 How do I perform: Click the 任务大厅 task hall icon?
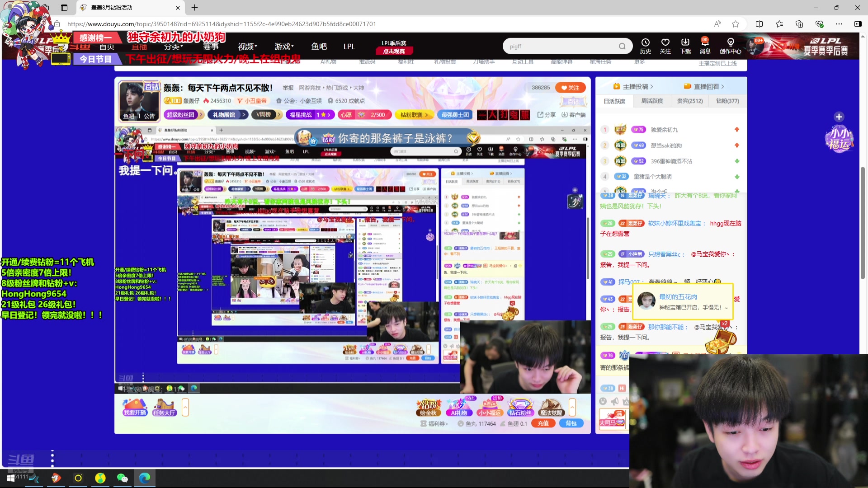coord(164,407)
